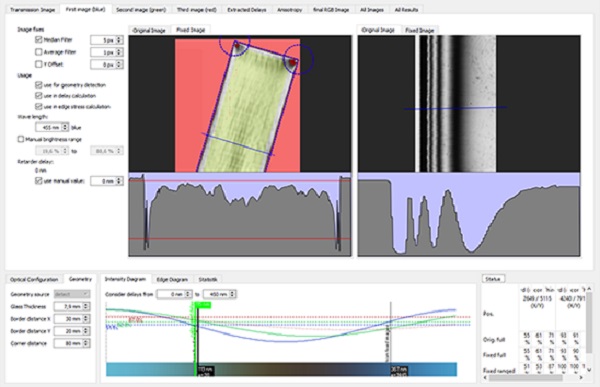Toggle use in delay calculation
Image resolution: width=600 pixels, height=387 pixels.
(x=38, y=95)
